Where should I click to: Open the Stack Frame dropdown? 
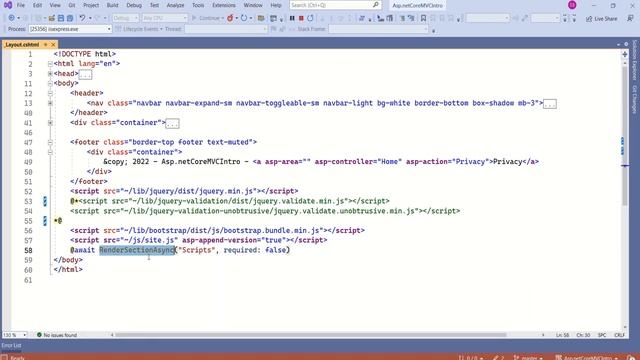[378, 29]
